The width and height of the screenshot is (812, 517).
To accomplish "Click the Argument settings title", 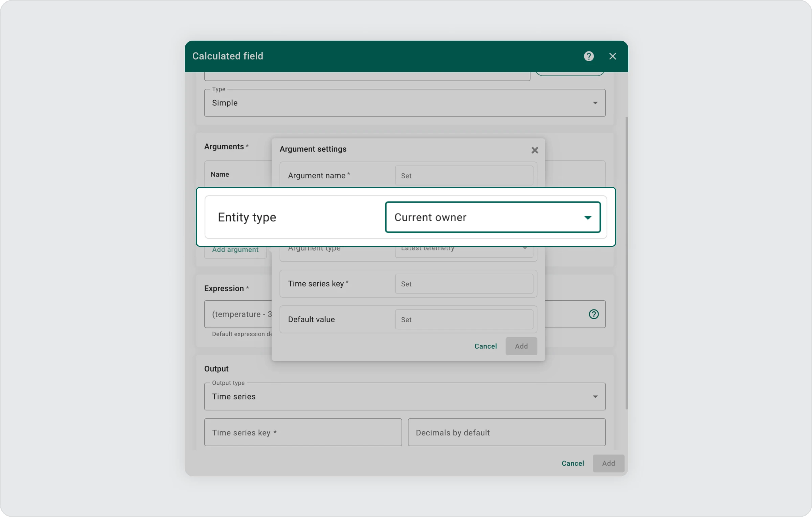I will (313, 149).
